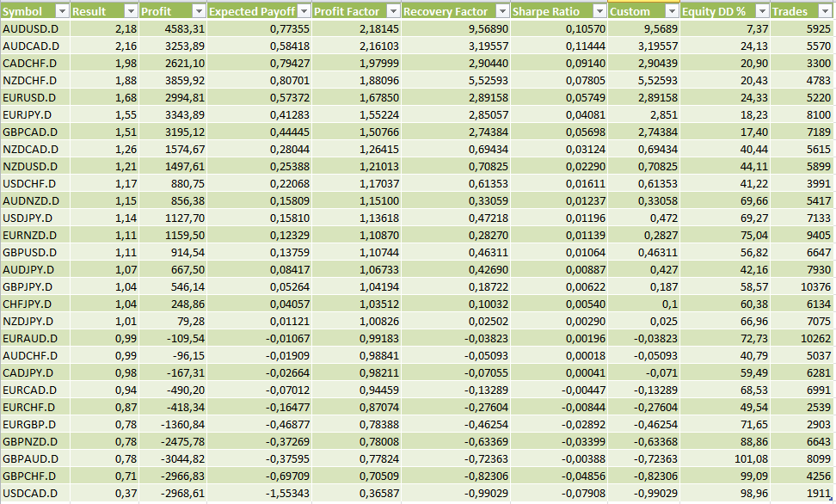Select the AUDJPY.D symbol cell
This screenshot has width=836, height=504.
pyautogui.click(x=35, y=269)
